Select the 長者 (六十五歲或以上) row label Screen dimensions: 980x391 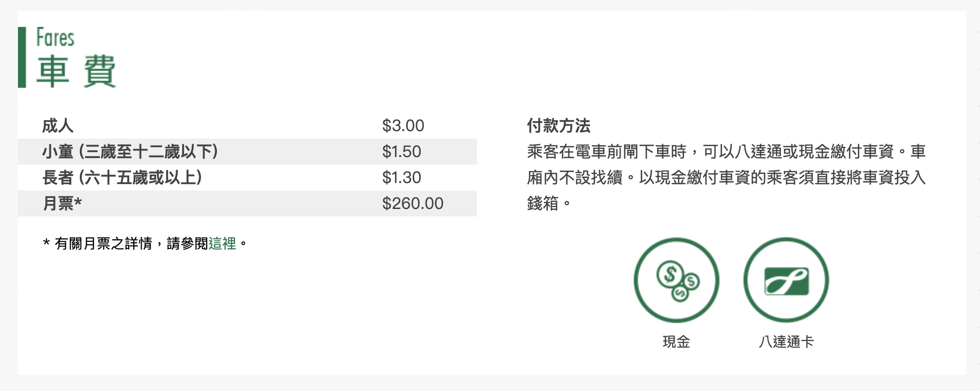[122, 178]
